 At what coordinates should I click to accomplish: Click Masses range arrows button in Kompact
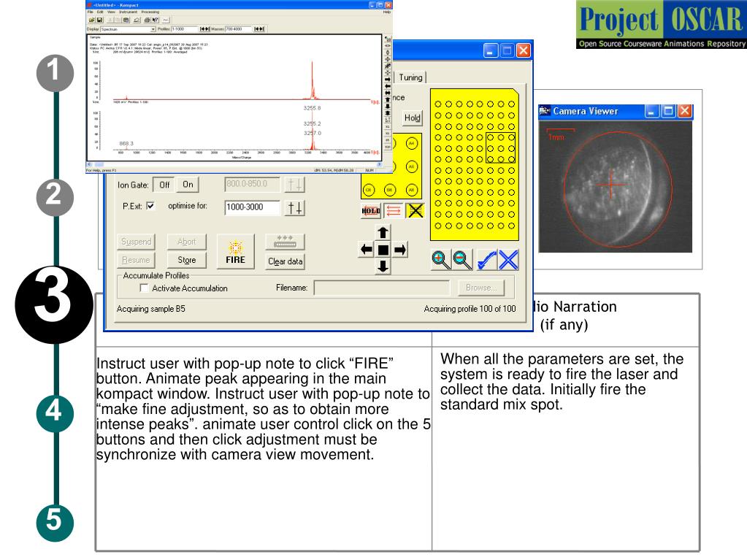[x=259, y=29]
